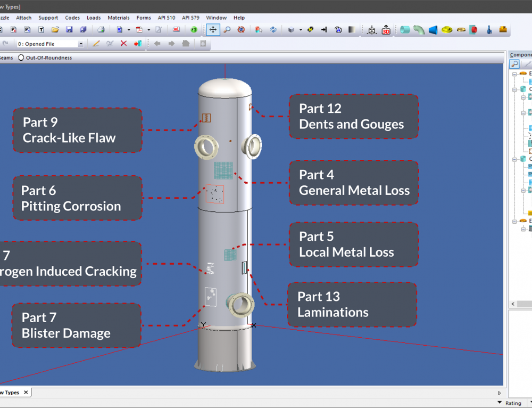Image resolution: width=532 pixels, height=408 pixels.
Task: Click the 3D view mode icon
Action: point(386,30)
